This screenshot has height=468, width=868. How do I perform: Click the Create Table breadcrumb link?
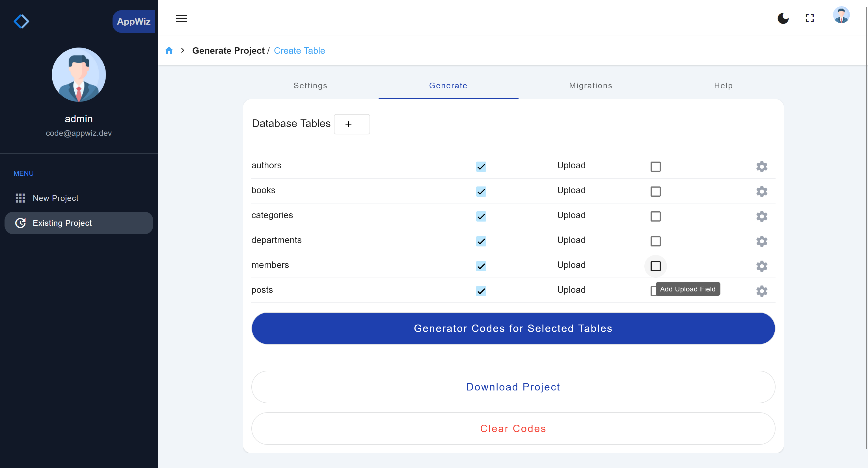coord(299,51)
